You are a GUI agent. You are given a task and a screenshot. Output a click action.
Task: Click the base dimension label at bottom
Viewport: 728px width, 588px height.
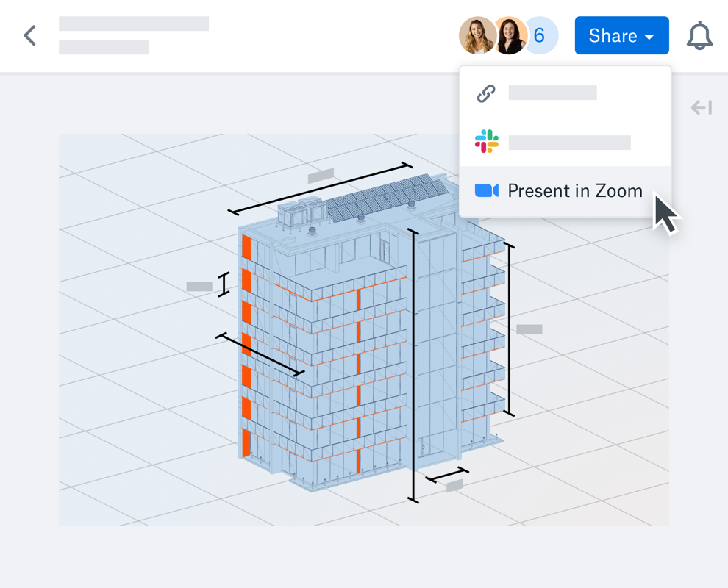coord(454,486)
